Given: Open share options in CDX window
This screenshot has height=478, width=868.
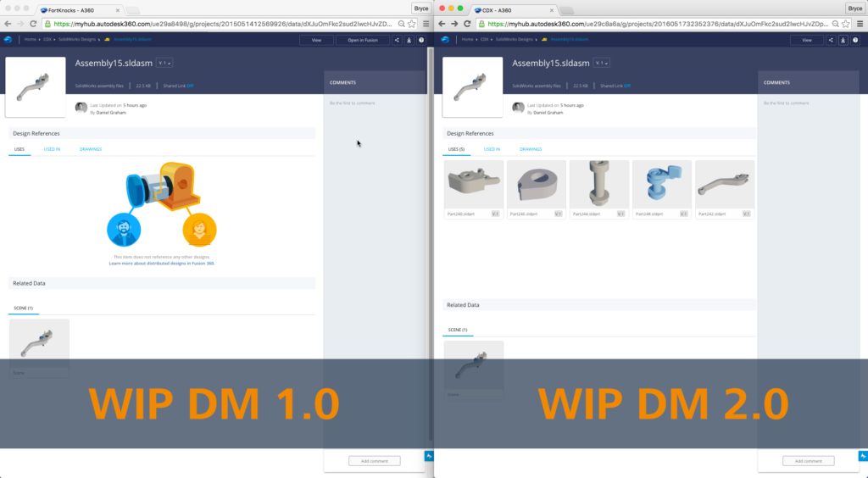Looking at the screenshot, I should tap(831, 40).
